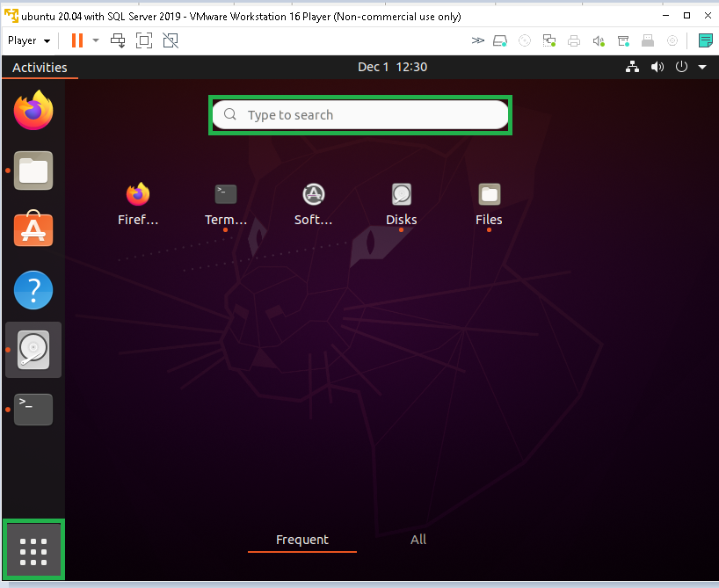
Task: Open Disks from the frequent apps grid
Action: coord(401,205)
